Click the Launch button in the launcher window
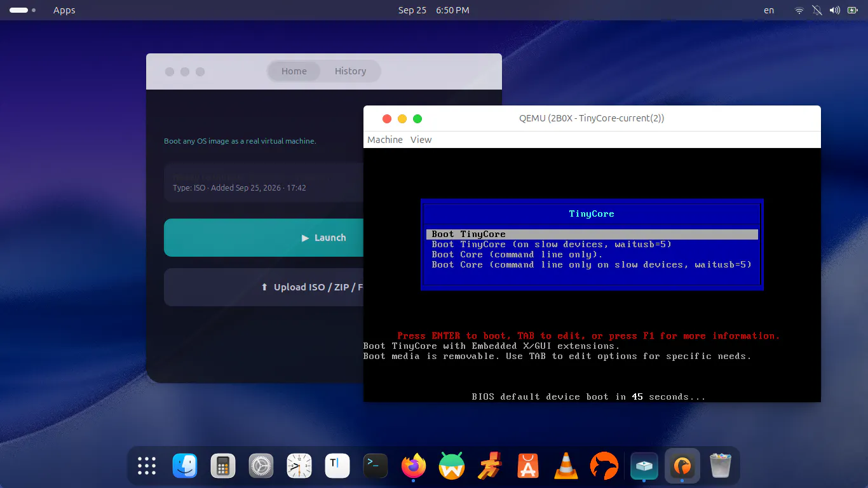Screen dimensions: 868x488 click(324, 238)
